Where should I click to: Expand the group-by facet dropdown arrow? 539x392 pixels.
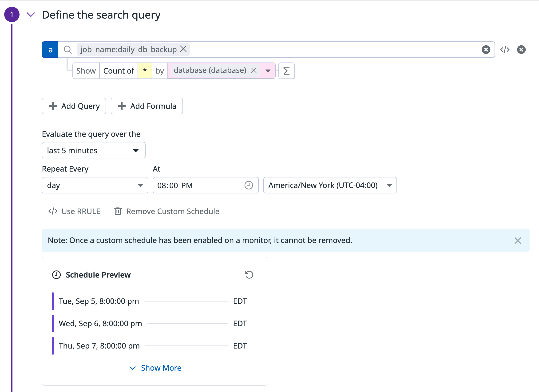pos(268,71)
